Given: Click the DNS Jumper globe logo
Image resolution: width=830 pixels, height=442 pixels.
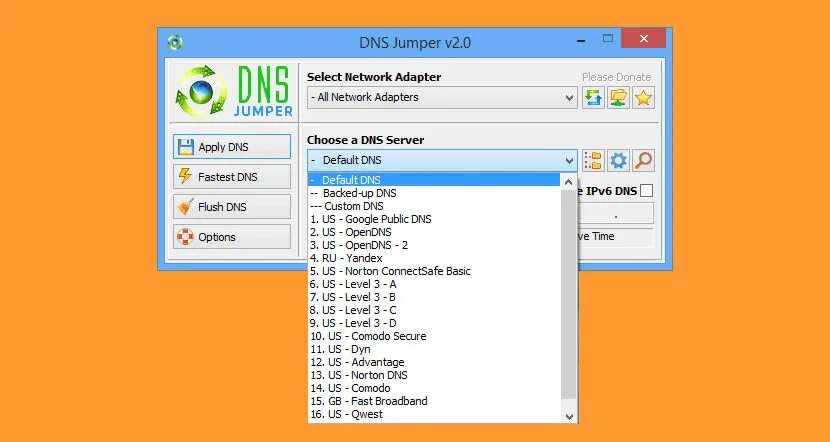Looking at the screenshot, I should [x=201, y=91].
